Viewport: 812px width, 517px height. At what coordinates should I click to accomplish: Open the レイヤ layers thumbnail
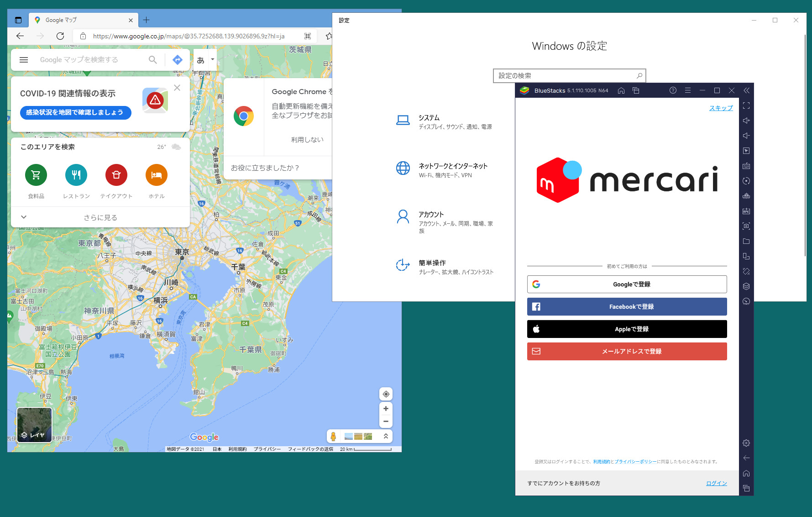35,425
